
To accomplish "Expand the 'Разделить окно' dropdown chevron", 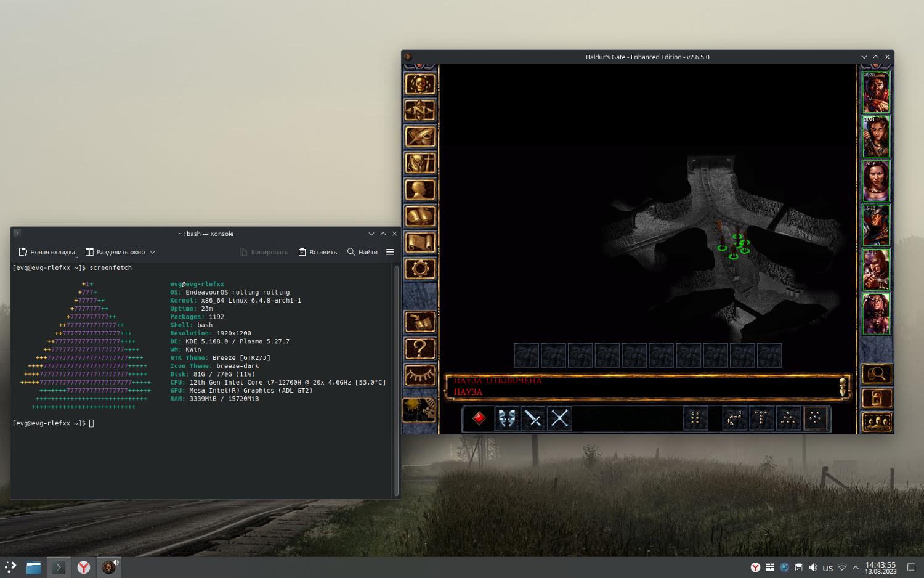I will tap(152, 252).
